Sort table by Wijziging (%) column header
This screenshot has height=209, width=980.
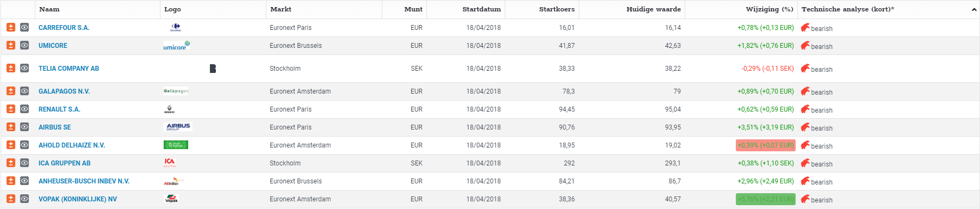(770, 9)
